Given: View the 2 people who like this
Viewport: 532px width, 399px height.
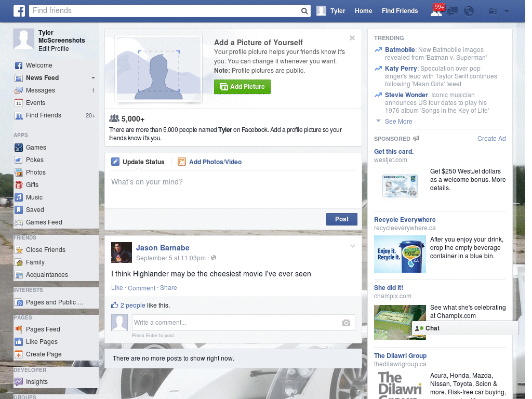Looking at the screenshot, I should [x=132, y=305].
